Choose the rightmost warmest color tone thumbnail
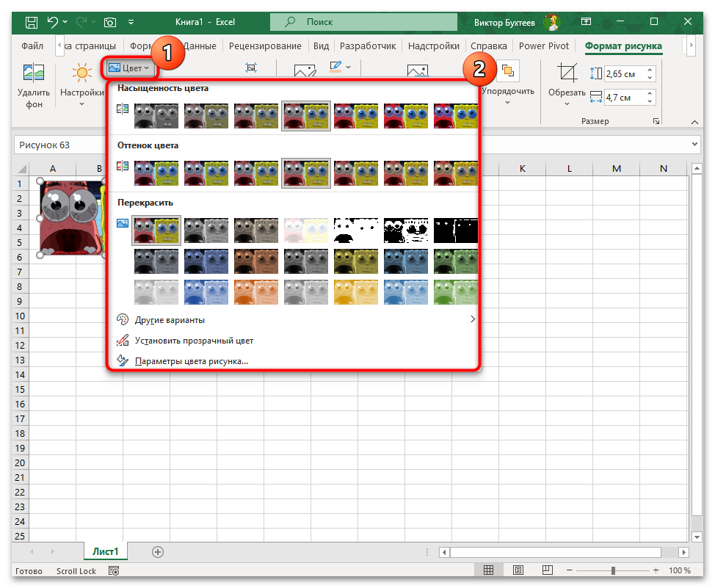 [x=455, y=173]
